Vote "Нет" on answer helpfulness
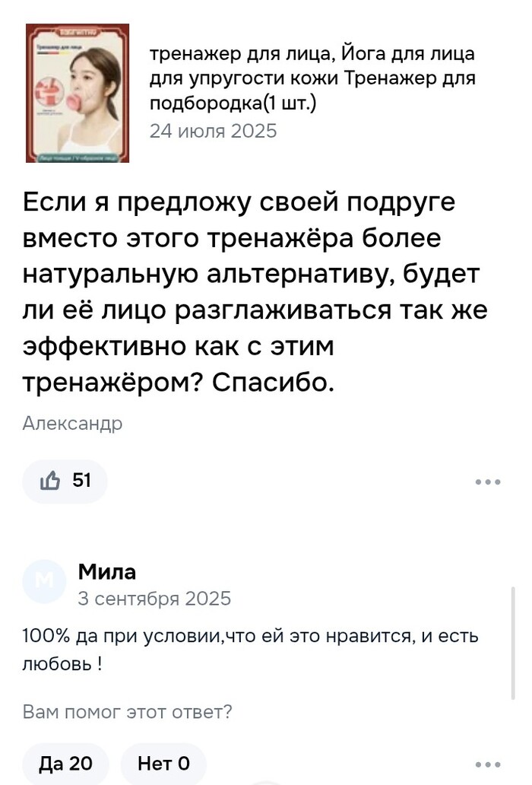Viewport: 532px width, 785px height. 163,764
